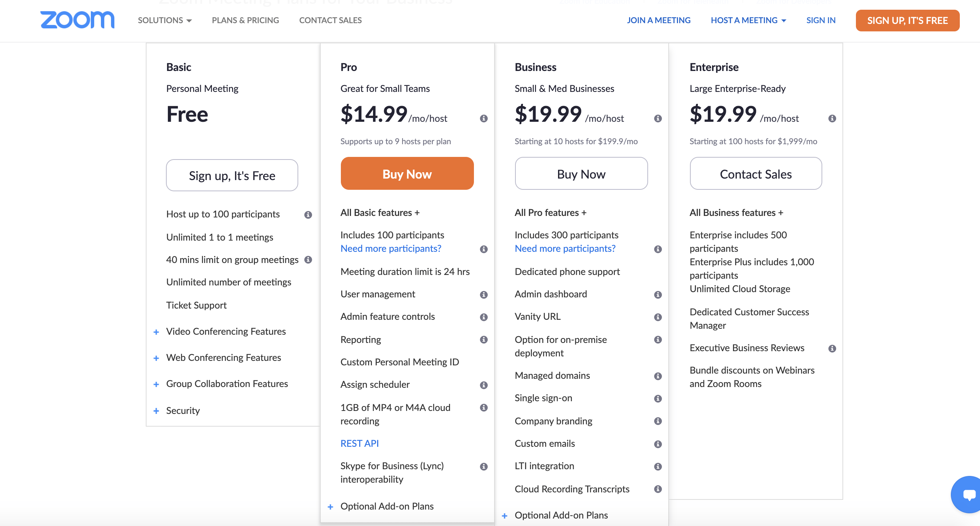Click Enterprise Contact Sales button
The width and height of the screenshot is (980, 526).
click(x=755, y=173)
